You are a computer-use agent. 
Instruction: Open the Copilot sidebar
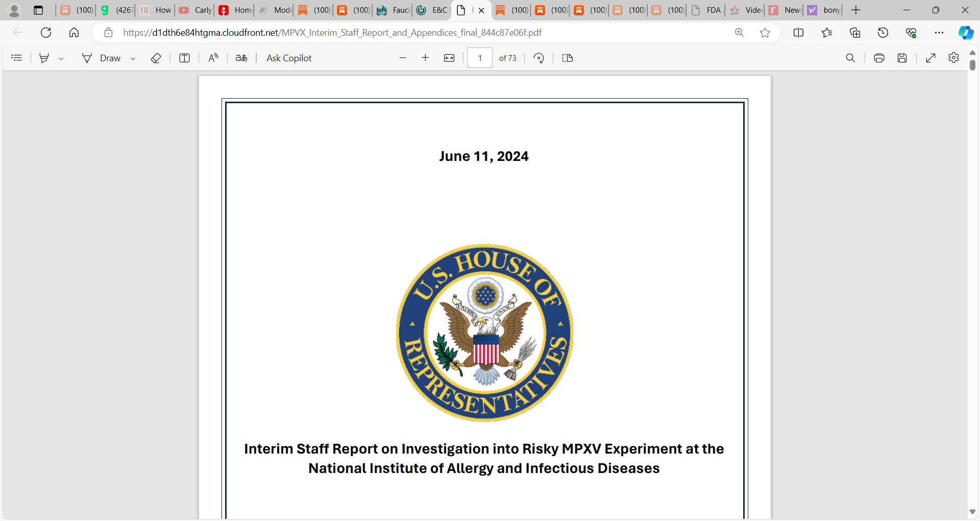(966, 33)
